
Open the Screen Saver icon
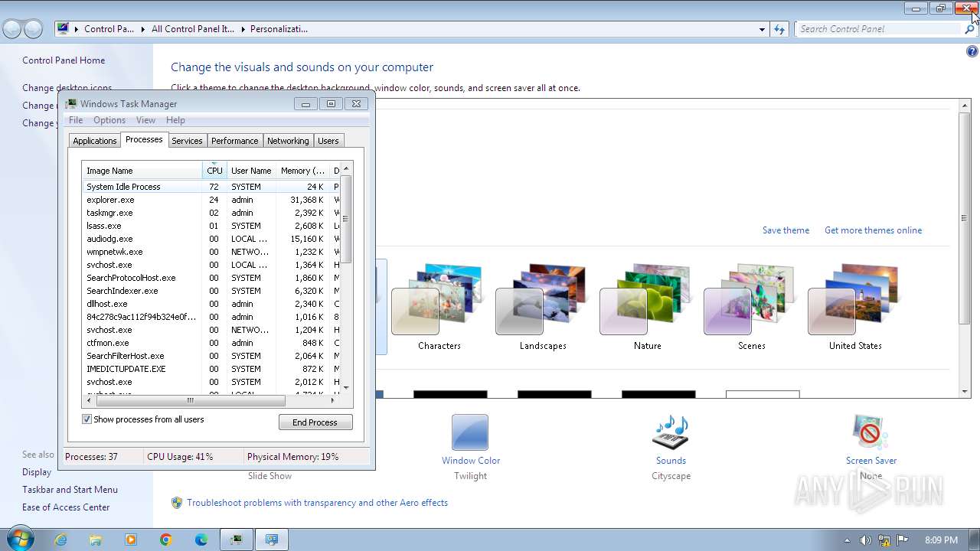[871, 432]
